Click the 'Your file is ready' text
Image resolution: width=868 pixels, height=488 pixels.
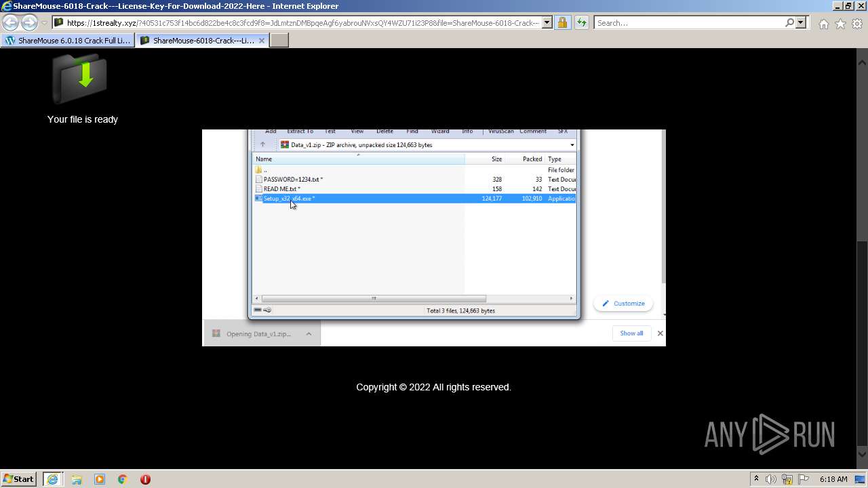(83, 119)
